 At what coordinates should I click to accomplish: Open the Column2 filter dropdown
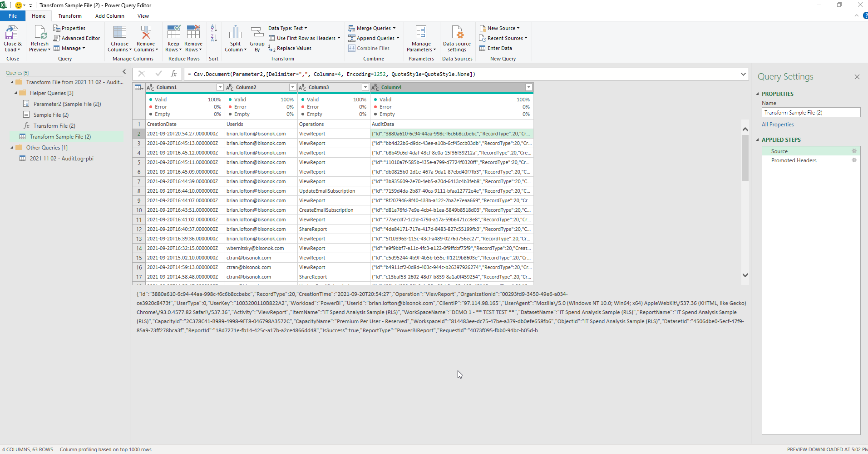pos(293,87)
